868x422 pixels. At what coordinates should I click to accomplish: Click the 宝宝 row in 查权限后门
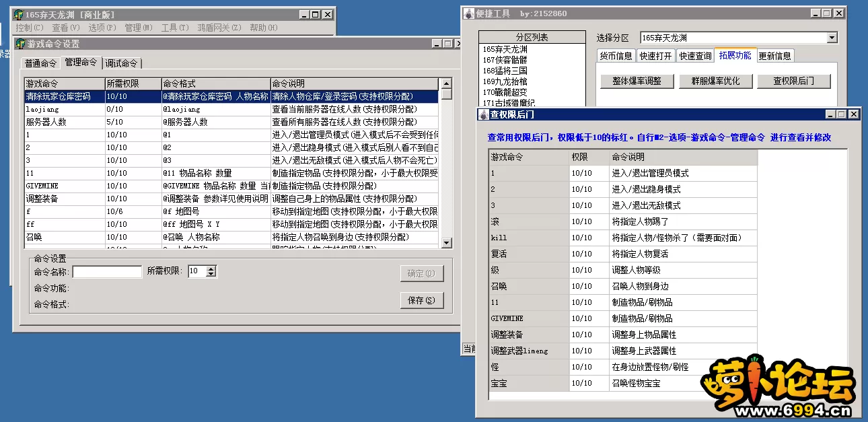click(623, 383)
